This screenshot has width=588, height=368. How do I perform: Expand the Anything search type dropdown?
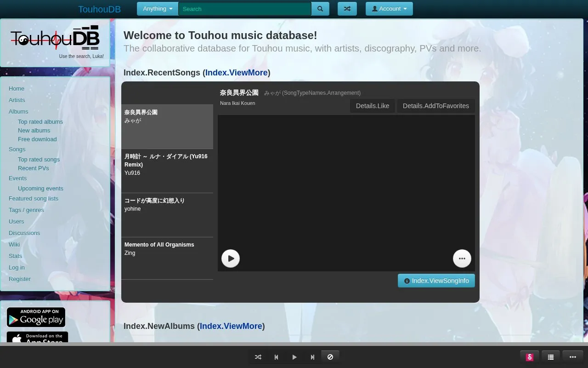click(158, 9)
